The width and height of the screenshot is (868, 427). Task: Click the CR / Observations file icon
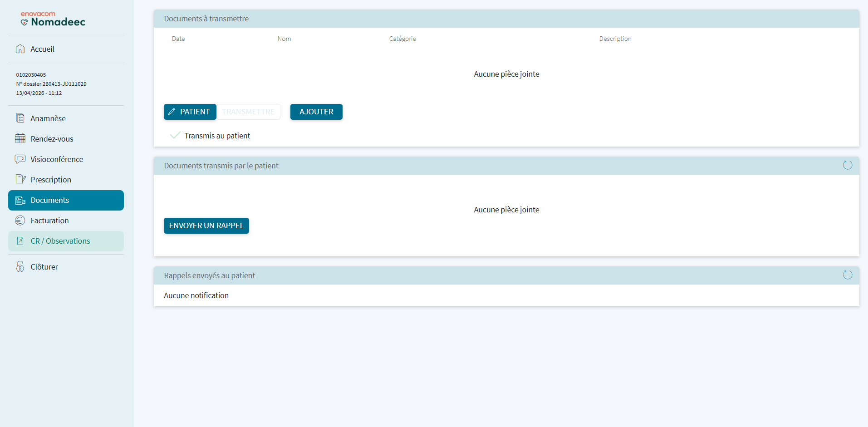tap(20, 241)
